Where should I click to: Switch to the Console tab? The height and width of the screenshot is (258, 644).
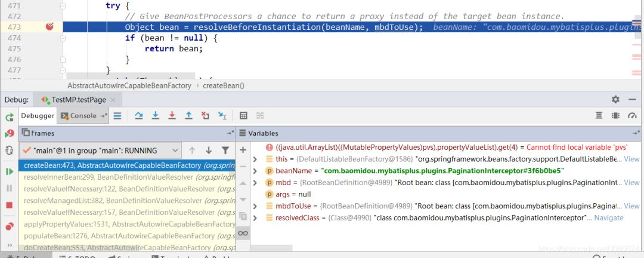(x=83, y=116)
